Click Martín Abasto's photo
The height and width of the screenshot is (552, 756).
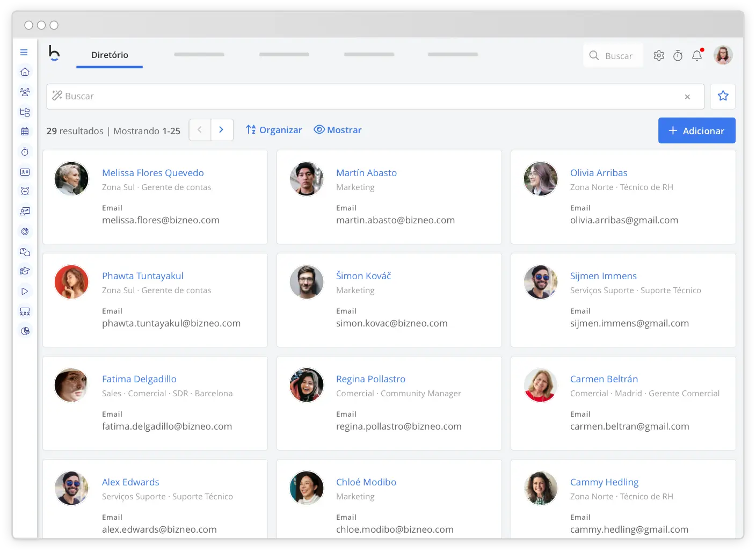[x=307, y=179]
